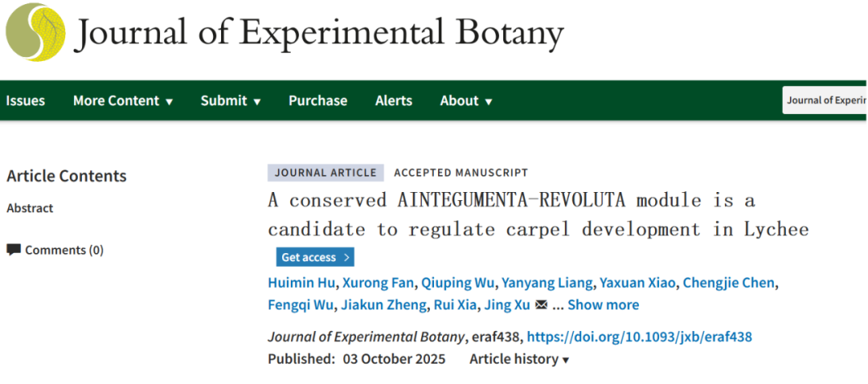Click the comments speech bubble icon
The image size is (868, 384).
(x=14, y=250)
